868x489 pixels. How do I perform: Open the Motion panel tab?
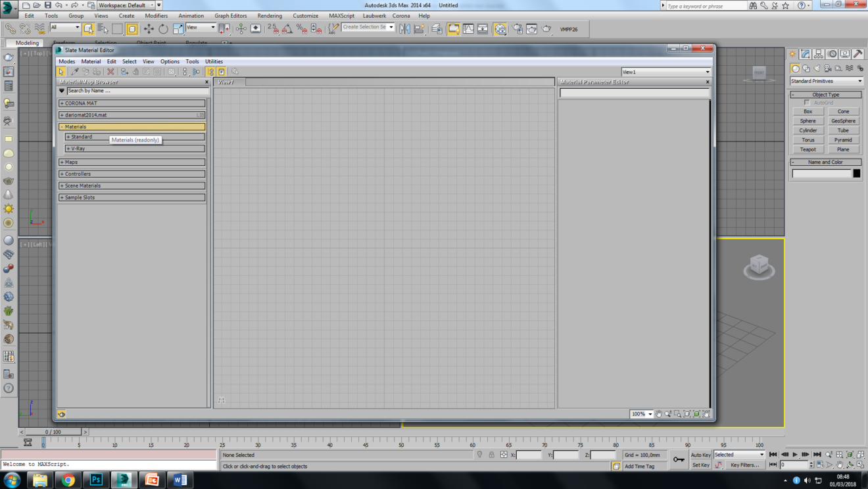click(x=832, y=54)
